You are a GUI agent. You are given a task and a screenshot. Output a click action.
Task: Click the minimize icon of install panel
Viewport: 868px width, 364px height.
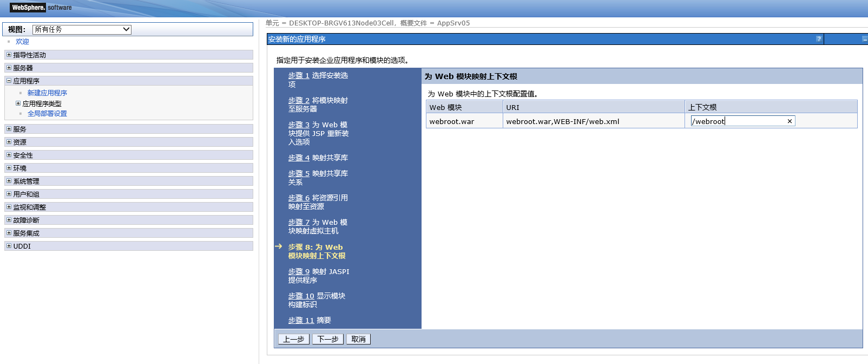865,39
